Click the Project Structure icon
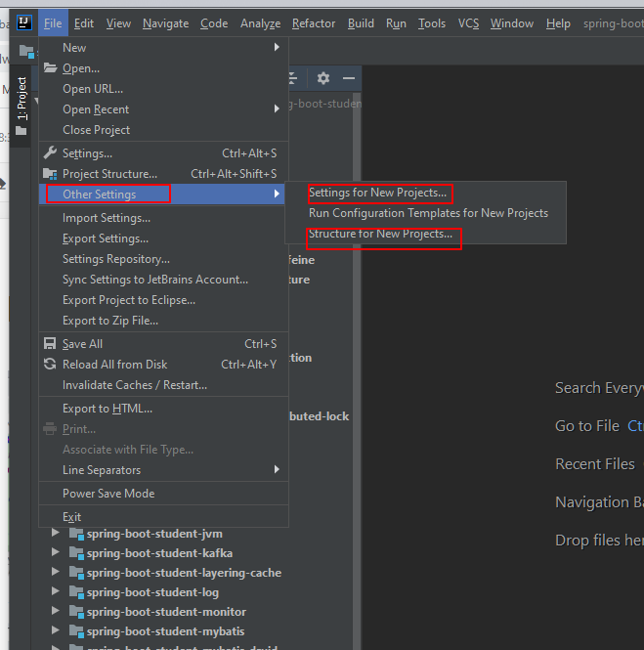This screenshot has height=650, width=644. point(50,174)
